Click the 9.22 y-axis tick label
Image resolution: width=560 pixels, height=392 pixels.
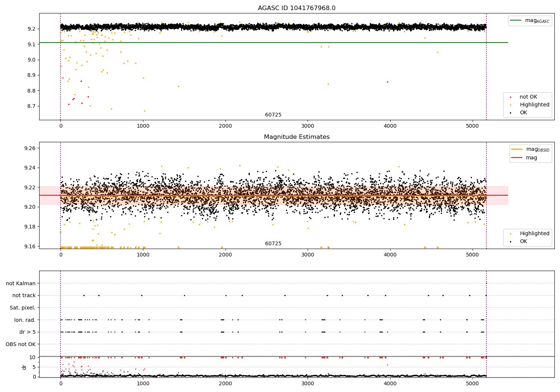tap(30, 187)
